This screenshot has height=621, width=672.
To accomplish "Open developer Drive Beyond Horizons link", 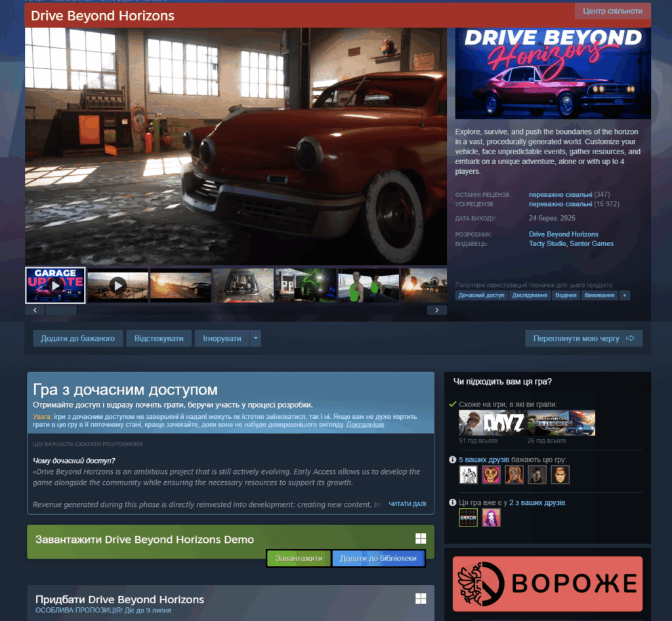I will tap(564, 234).
